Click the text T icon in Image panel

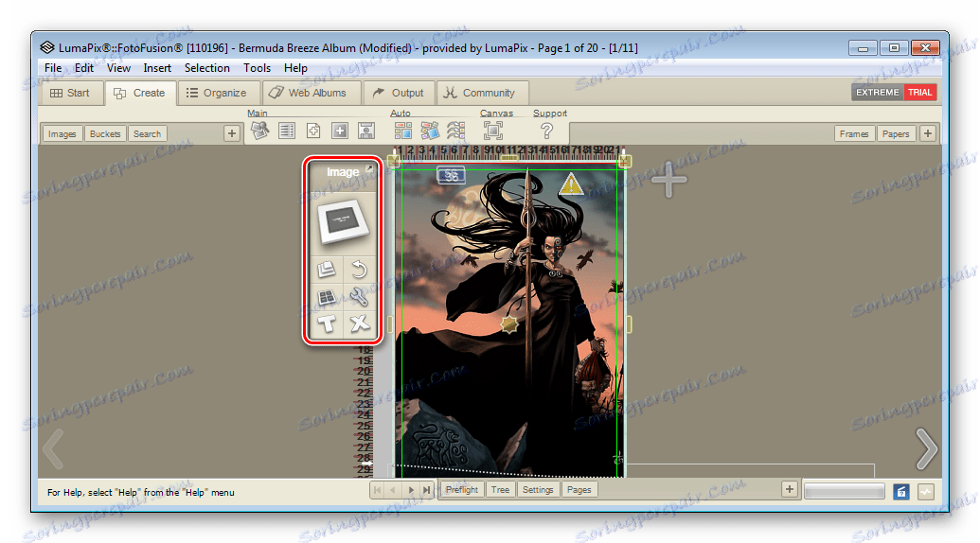click(327, 324)
